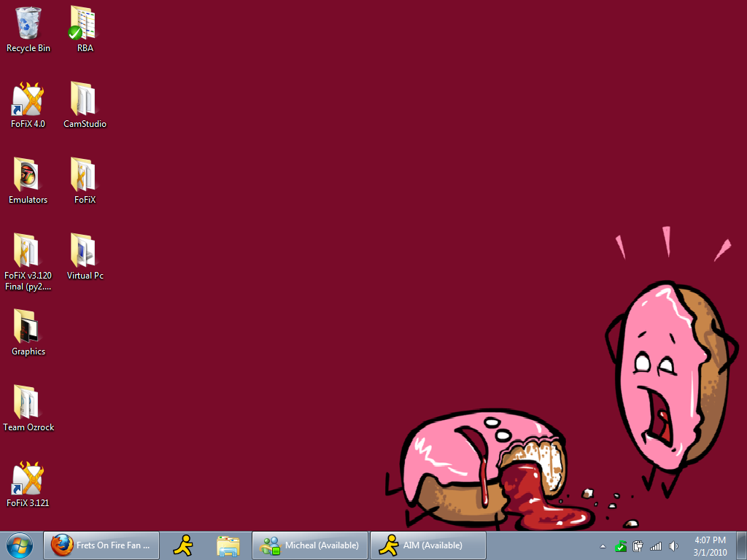Select the FoFiX 4.0 shortcut icon
This screenshot has width=747, height=560.
(x=28, y=99)
